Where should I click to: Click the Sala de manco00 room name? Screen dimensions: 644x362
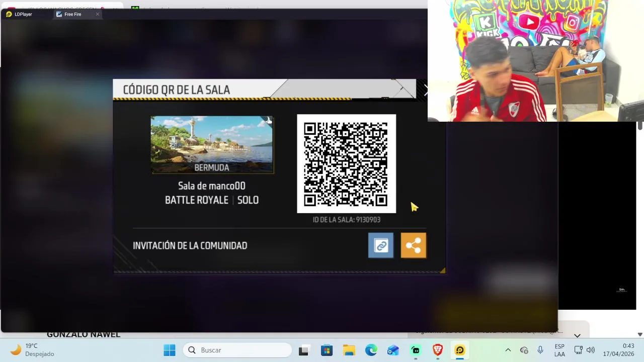[212, 186]
